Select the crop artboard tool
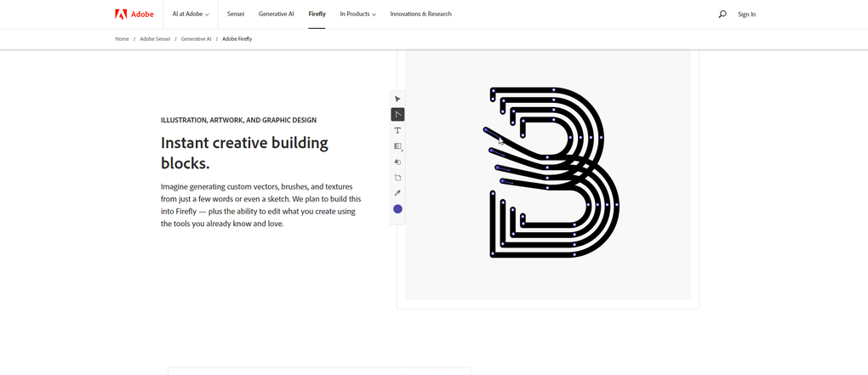The width and height of the screenshot is (868, 375). coord(397,178)
